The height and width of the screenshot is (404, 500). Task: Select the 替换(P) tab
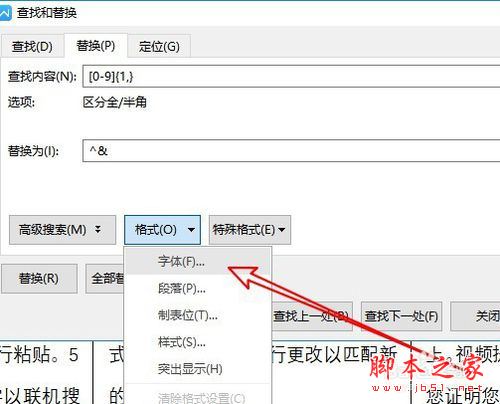96,45
